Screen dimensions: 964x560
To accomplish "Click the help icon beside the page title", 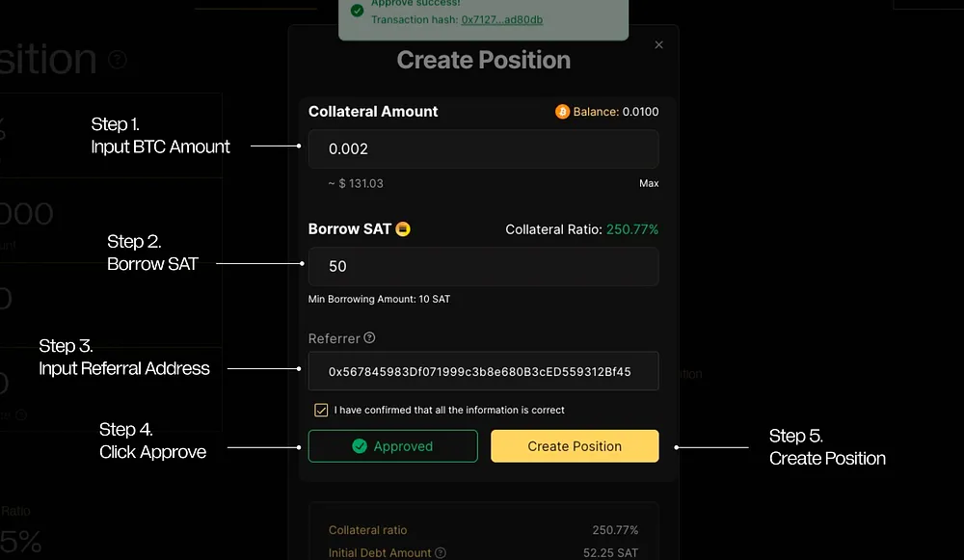I will (118, 60).
